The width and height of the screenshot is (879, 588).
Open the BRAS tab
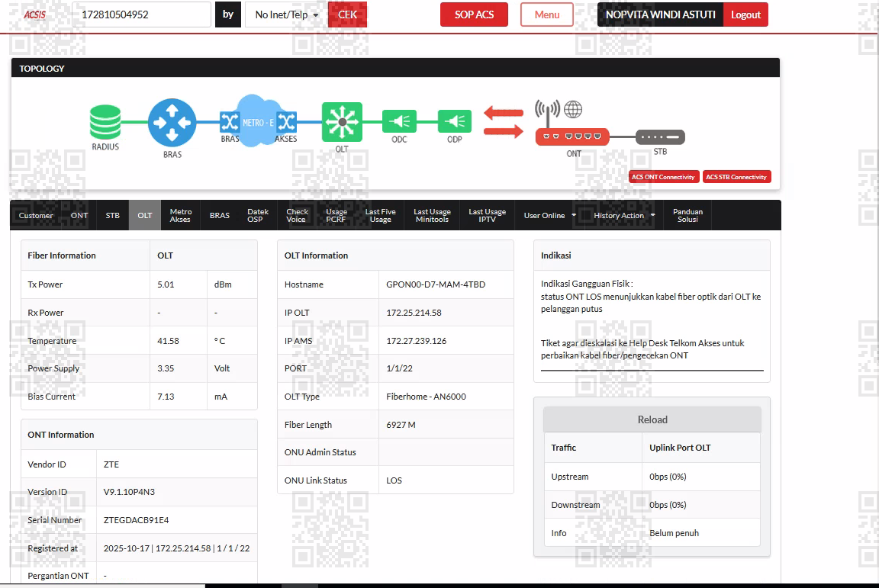pos(219,215)
